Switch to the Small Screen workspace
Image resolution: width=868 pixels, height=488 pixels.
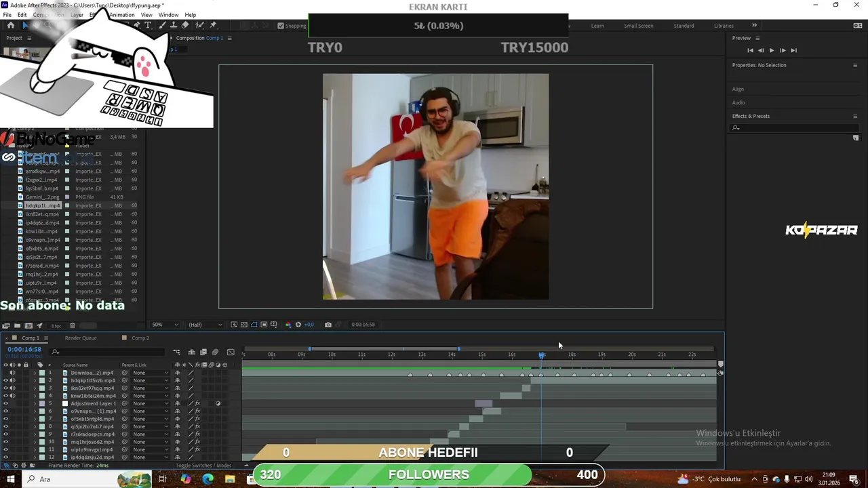point(639,26)
